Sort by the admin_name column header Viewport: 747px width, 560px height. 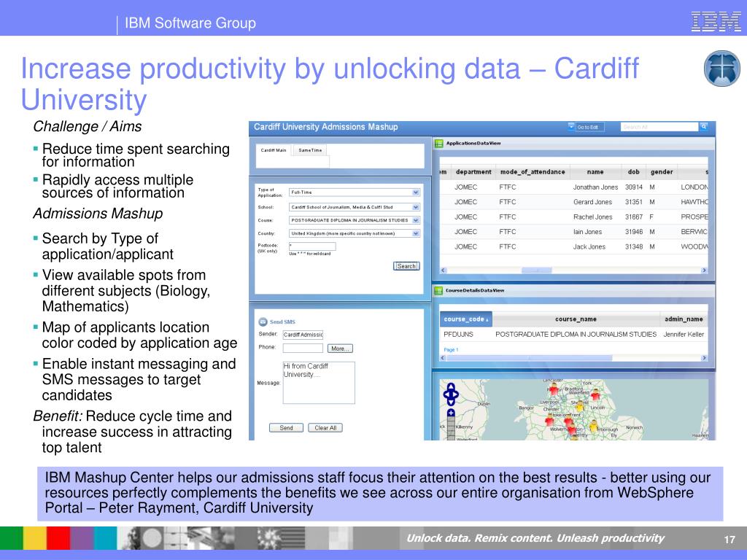click(684, 319)
